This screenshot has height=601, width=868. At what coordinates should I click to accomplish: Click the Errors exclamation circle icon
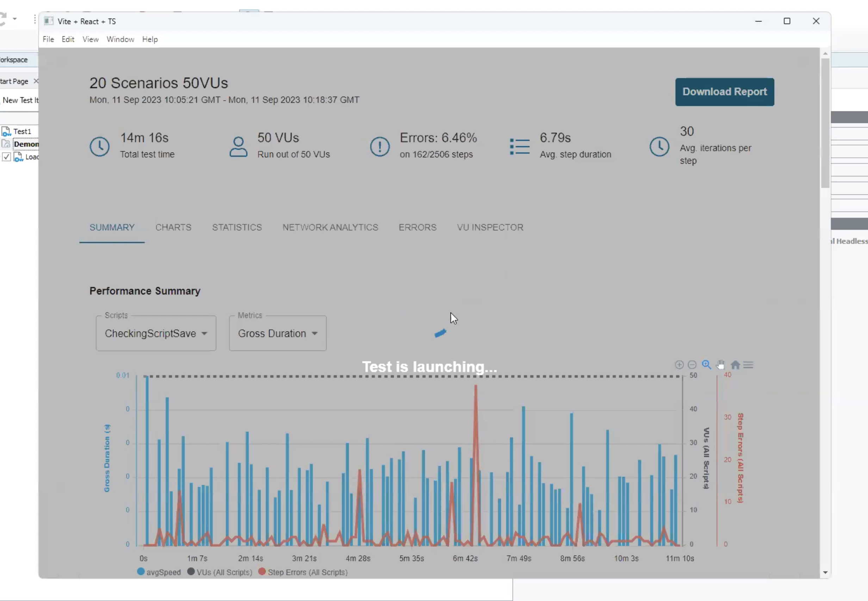[x=380, y=147]
